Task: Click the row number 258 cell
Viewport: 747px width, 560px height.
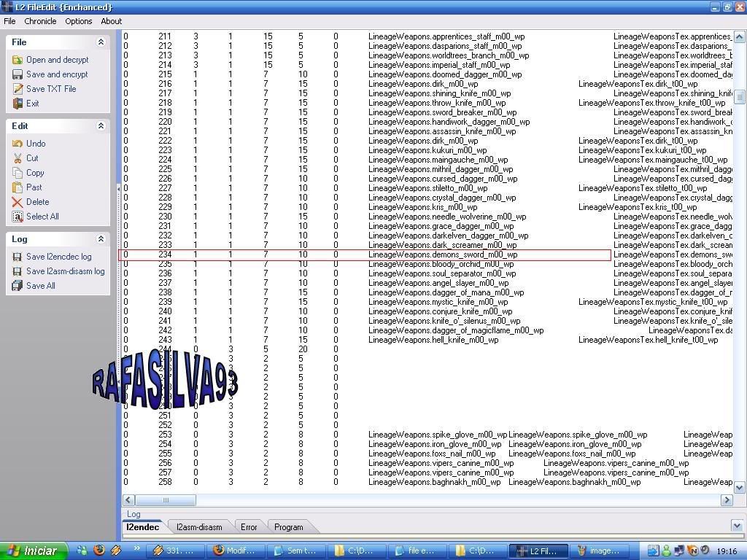Action: click(165, 482)
